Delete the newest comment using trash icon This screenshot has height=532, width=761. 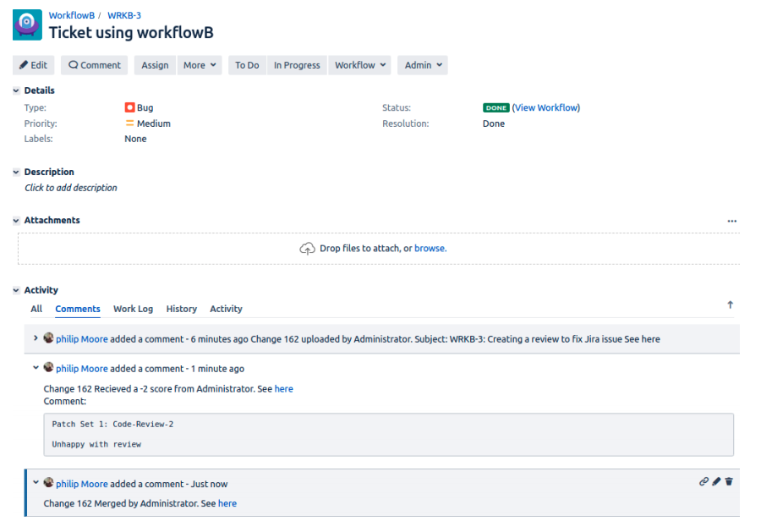click(x=729, y=481)
